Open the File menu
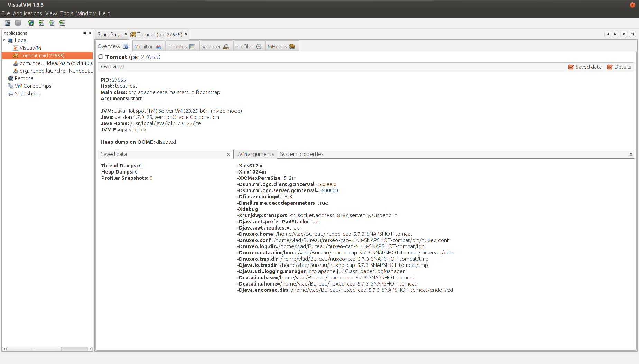639x364 pixels. 6,13
